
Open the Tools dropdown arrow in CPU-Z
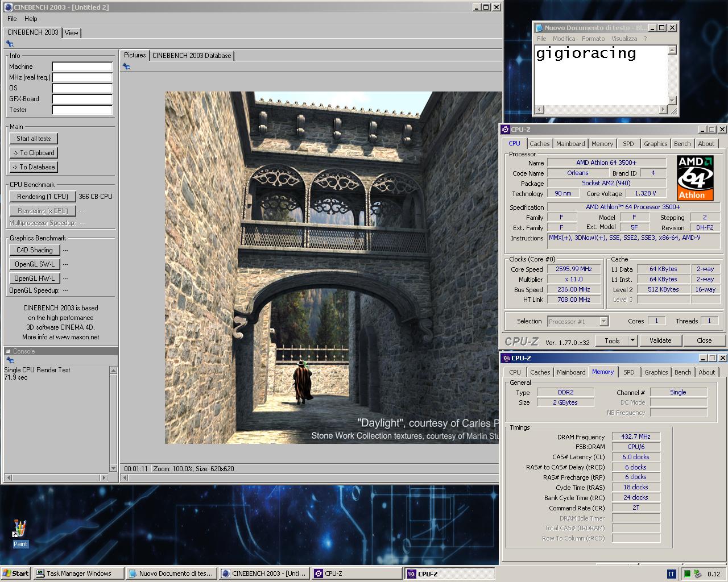pyautogui.click(x=632, y=340)
